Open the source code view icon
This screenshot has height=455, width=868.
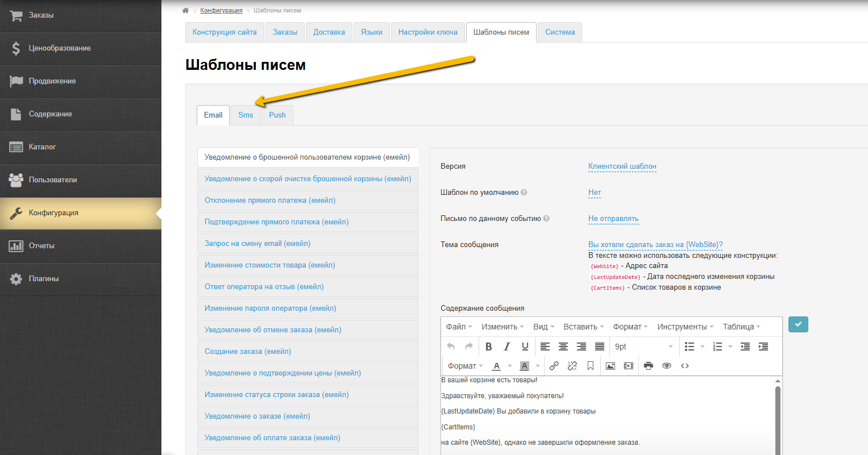click(685, 366)
